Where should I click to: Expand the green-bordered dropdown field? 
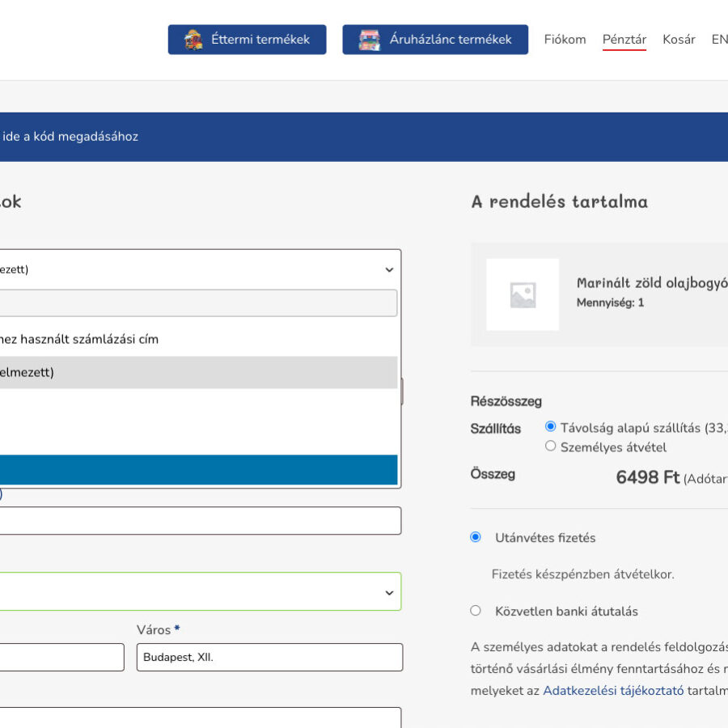389,593
